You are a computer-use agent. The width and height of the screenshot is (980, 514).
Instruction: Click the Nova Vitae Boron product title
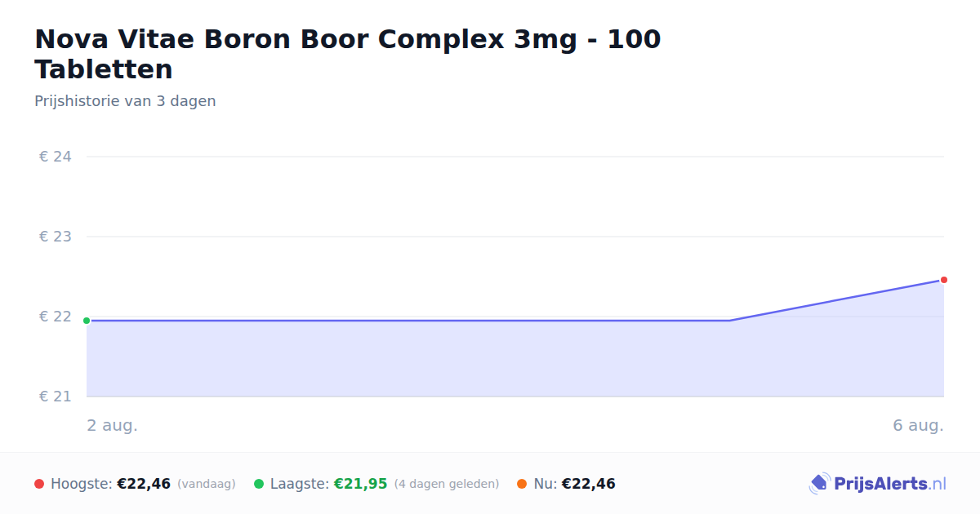347,54
